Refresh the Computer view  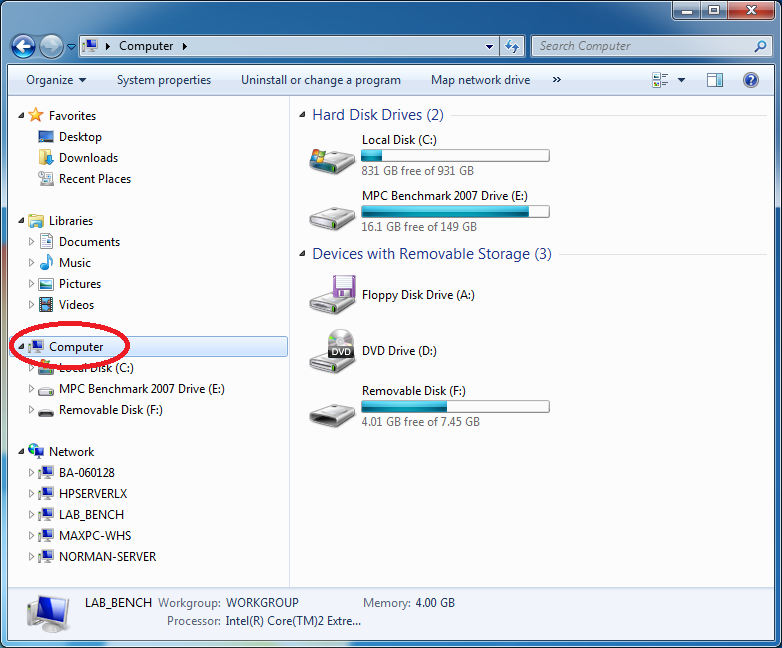[512, 46]
